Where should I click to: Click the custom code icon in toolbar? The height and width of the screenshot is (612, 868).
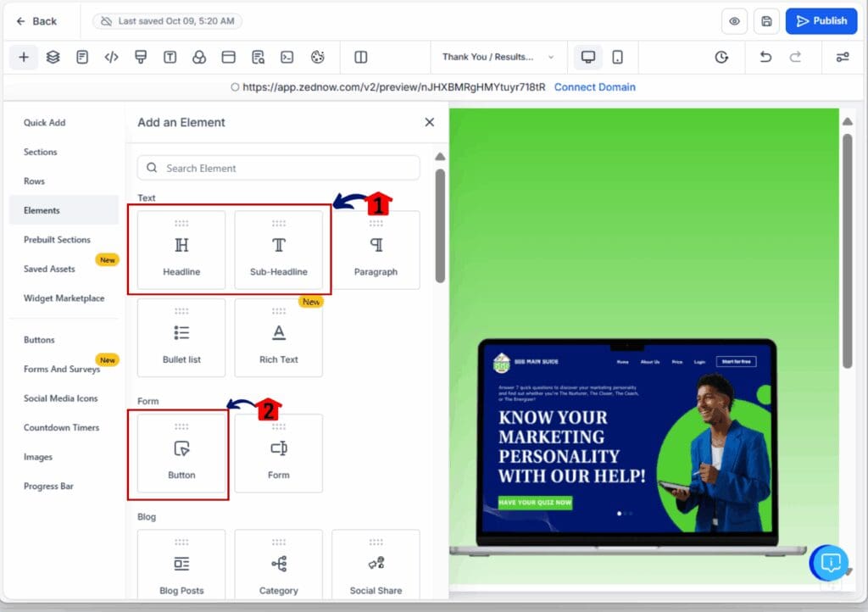click(111, 58)
